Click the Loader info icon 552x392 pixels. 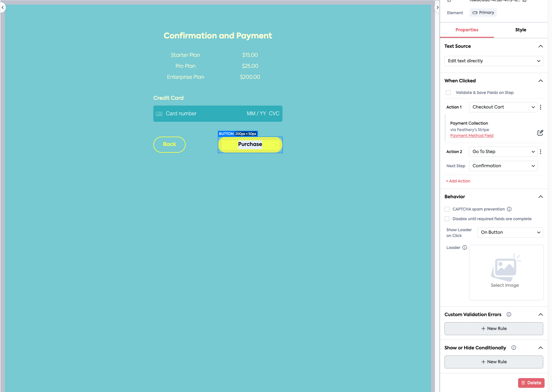click(x=465, y=248)
